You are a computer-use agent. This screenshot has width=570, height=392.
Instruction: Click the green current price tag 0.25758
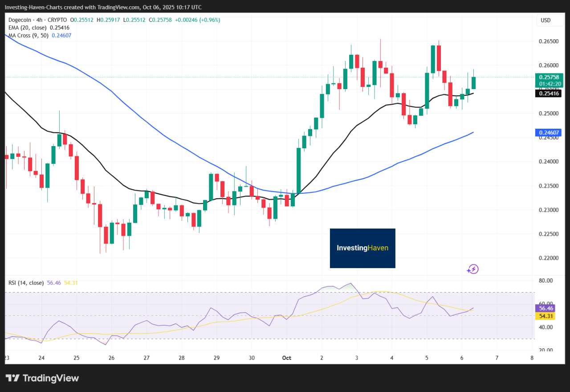click(551, 77)
